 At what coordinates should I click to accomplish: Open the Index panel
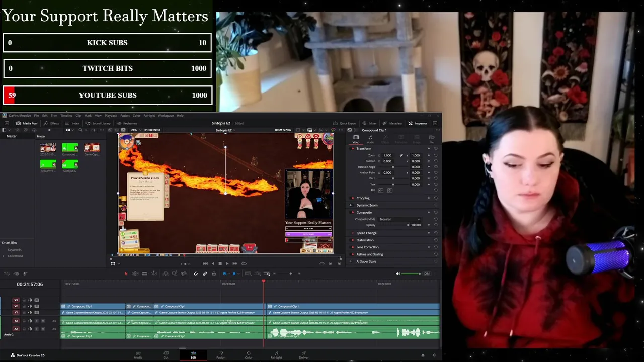pyautogui.click(x=72, y=123)
